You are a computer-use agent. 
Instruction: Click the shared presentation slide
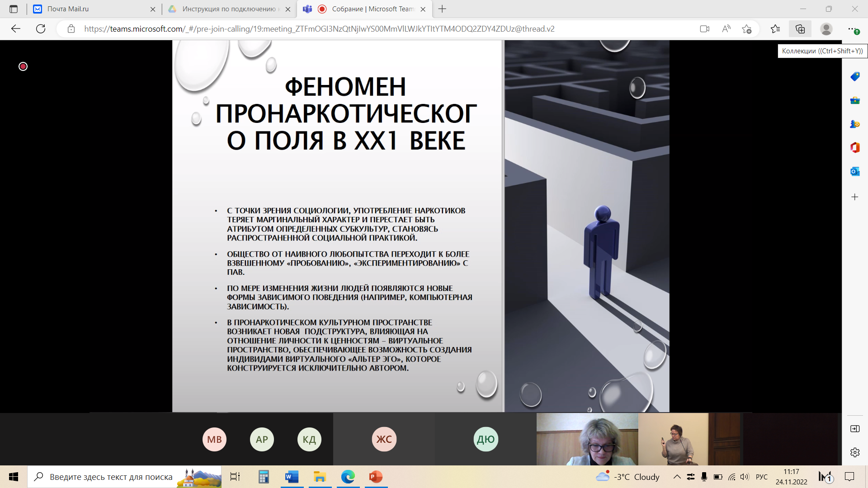click(420, 226)
